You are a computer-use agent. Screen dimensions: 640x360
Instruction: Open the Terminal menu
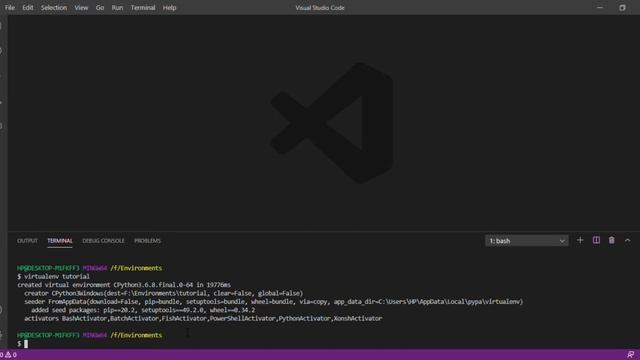tap(143, 8)
